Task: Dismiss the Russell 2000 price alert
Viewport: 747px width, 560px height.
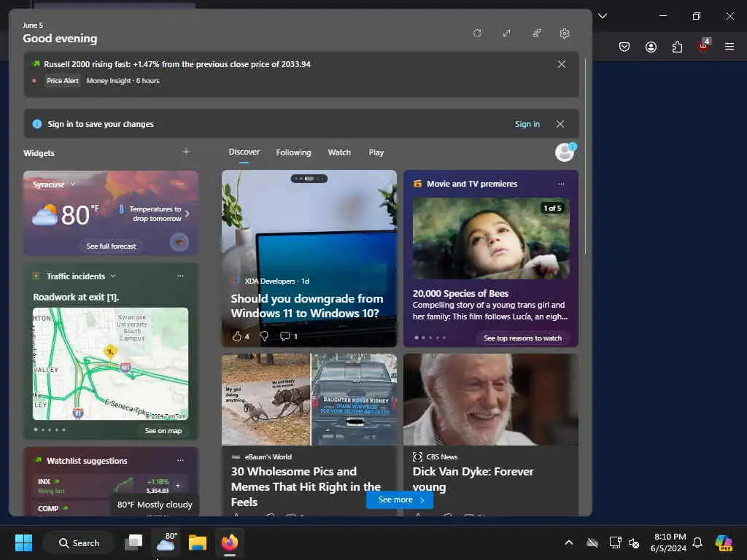Action: (562, 64)
